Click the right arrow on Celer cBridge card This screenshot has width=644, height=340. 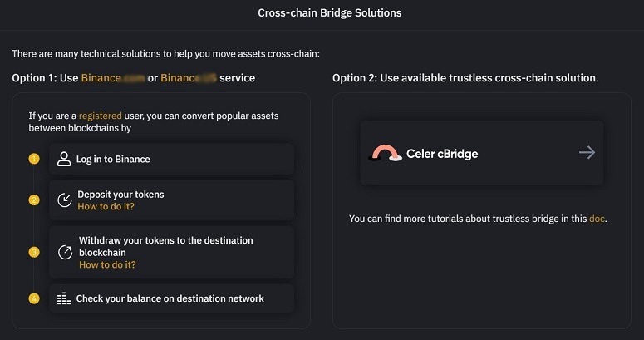587,153
